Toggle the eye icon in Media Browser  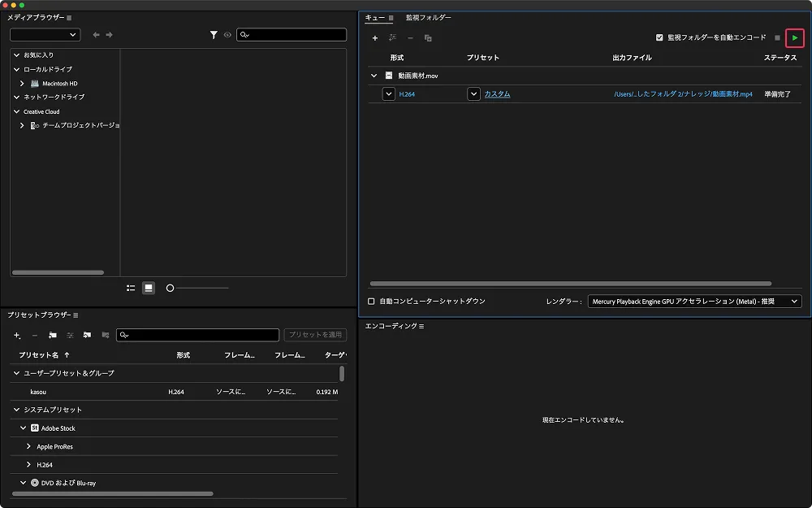(x=227, y=35)
